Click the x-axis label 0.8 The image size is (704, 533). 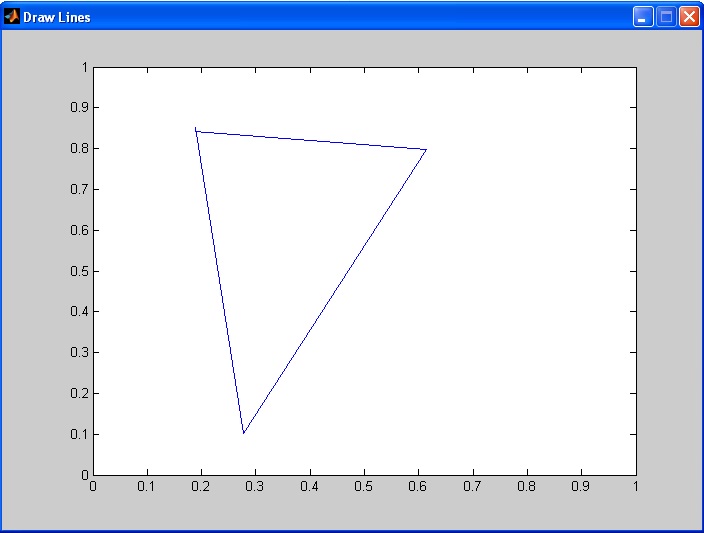[526, 486]
